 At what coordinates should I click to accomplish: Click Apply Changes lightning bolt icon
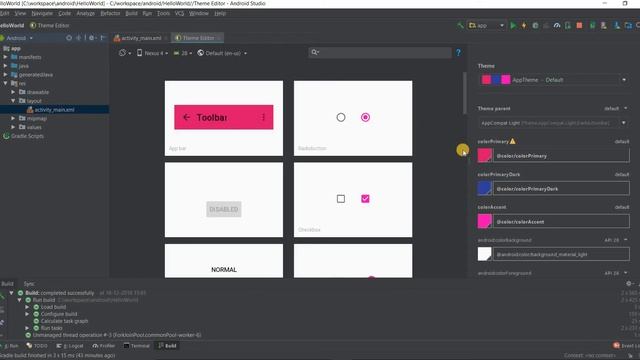[x=524, y=25]
